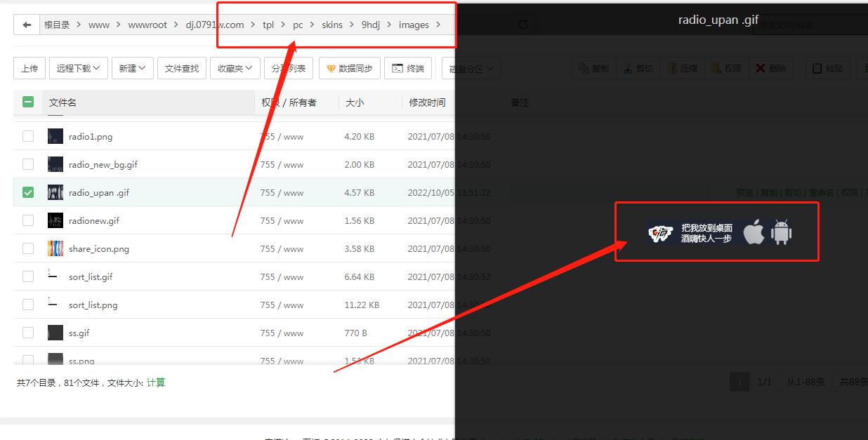Check the box for sort_list.png
This screenshot has height=440, width=868.
pos(28,305)
